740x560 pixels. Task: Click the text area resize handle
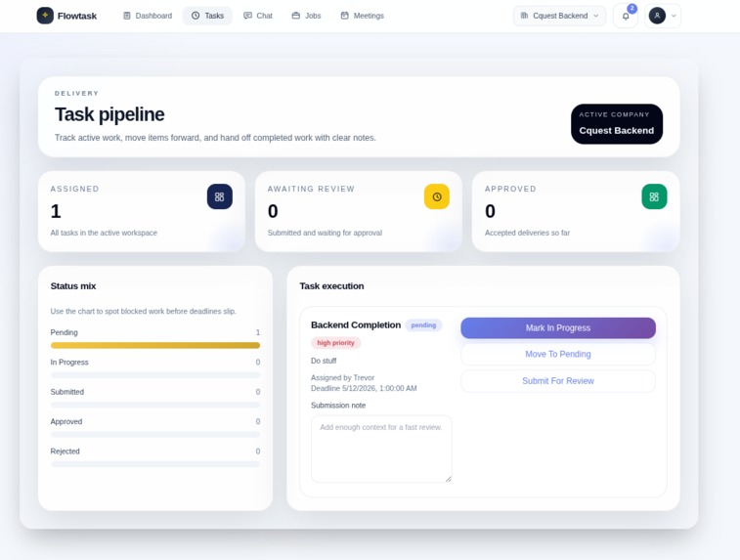click(x=448, y=479)
